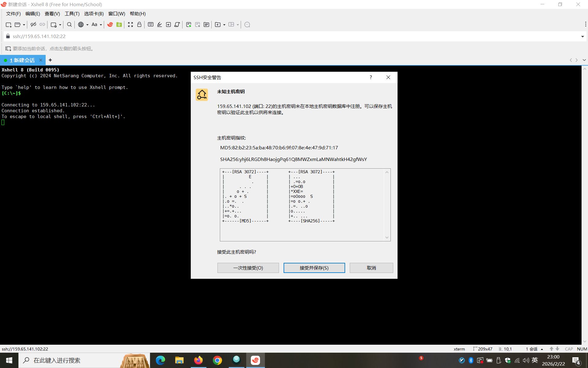Open the 查看(V) menu
This screenshot has width=588, height=368.
tap(52, 14)
